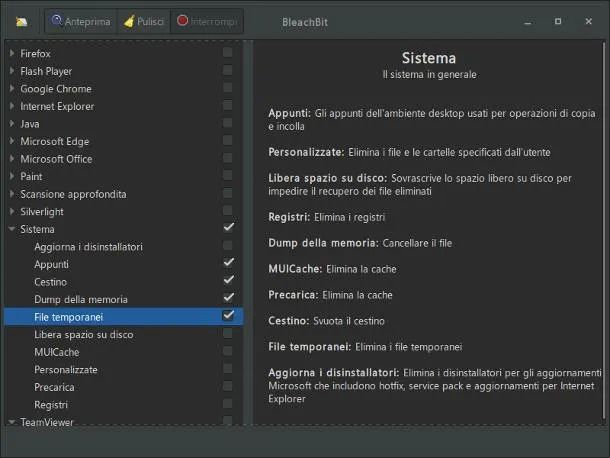Enable the Microsoft Office checkbox
The height and width of the screenshot is (458, 610).
coord(228,158)
